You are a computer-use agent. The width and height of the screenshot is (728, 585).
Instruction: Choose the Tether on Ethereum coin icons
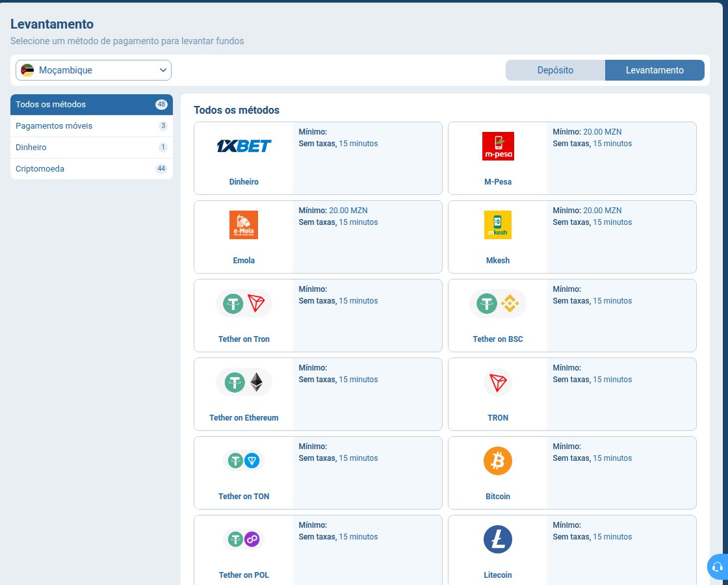pos(244,382)
